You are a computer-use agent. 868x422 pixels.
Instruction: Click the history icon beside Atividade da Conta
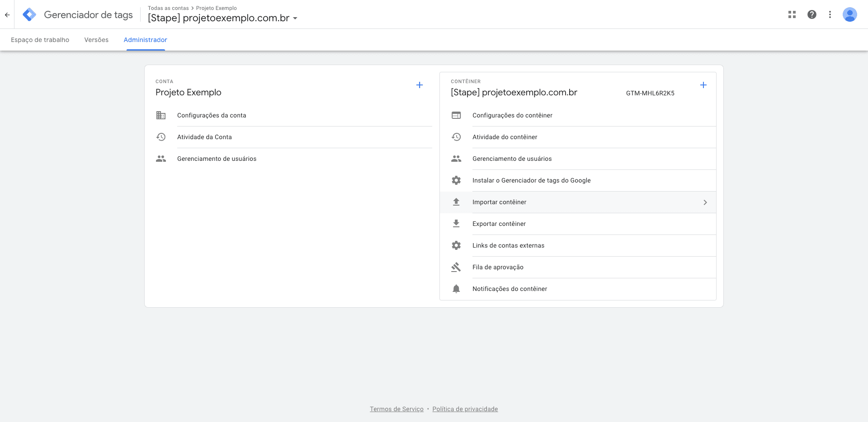161,137
